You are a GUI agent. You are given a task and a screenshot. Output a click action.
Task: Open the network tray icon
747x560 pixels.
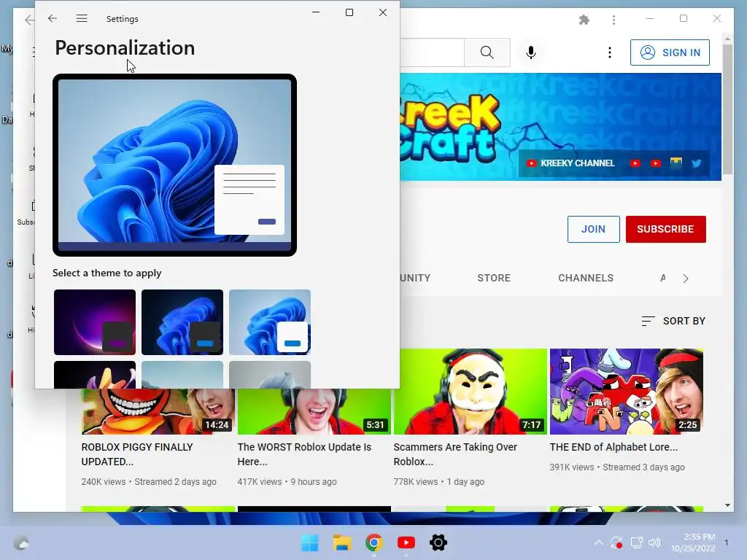(x=636, y=542)
